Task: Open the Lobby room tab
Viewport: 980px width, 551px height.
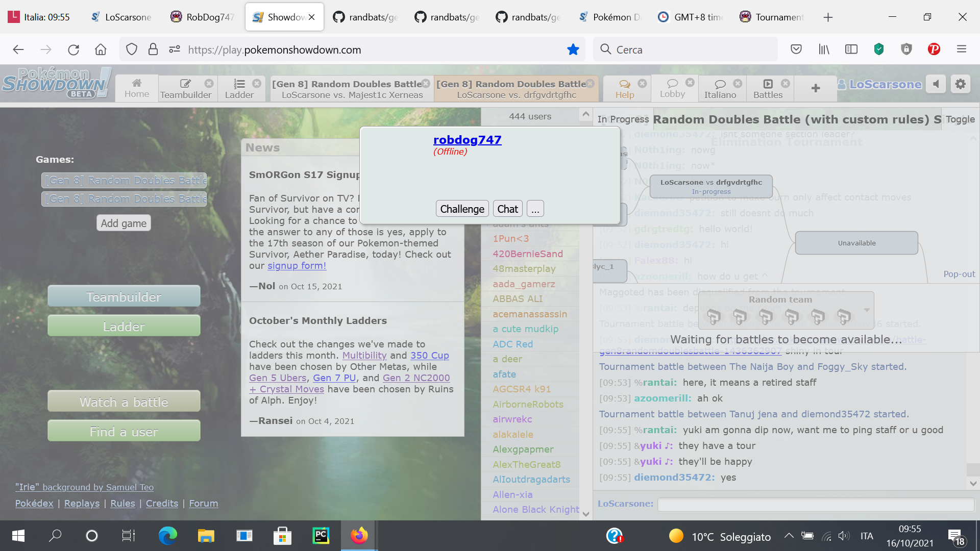Action: tap(672, 88)
